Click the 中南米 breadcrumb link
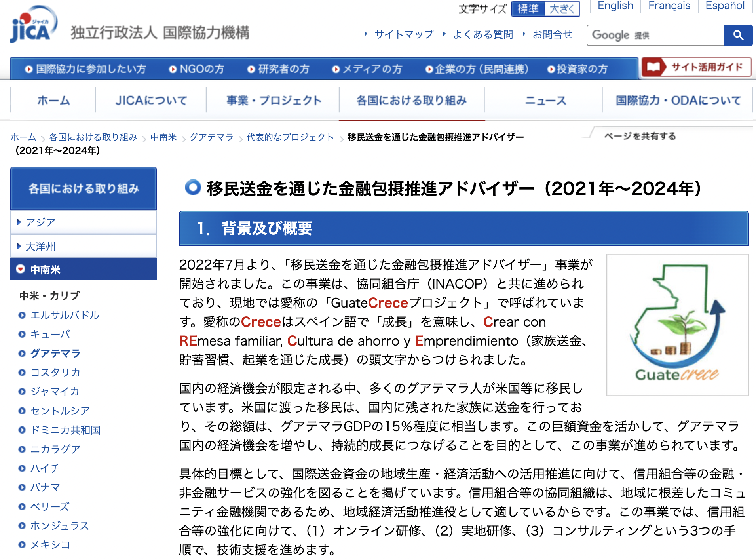 tap(163, 137)
